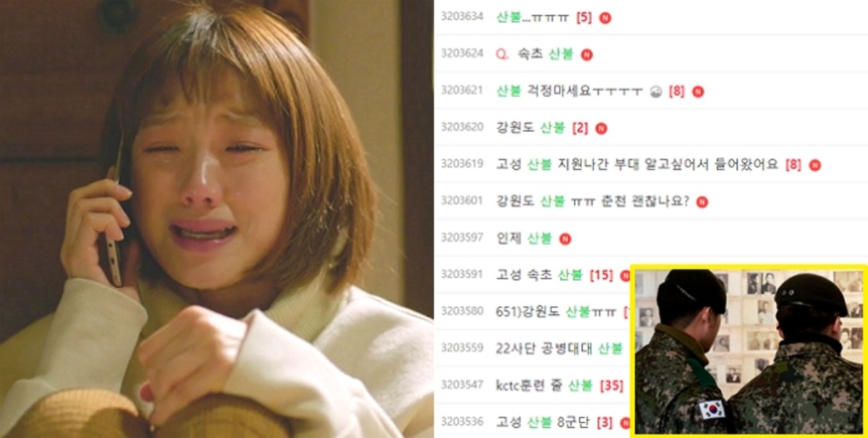
Task: Click the N badge beside 인제 산불
Action: (565, 239)
